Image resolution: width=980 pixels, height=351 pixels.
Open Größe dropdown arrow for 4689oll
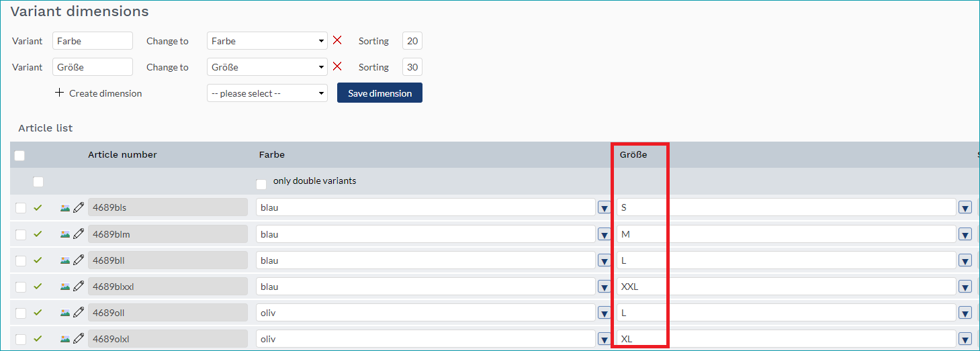[x=965, y=313]
